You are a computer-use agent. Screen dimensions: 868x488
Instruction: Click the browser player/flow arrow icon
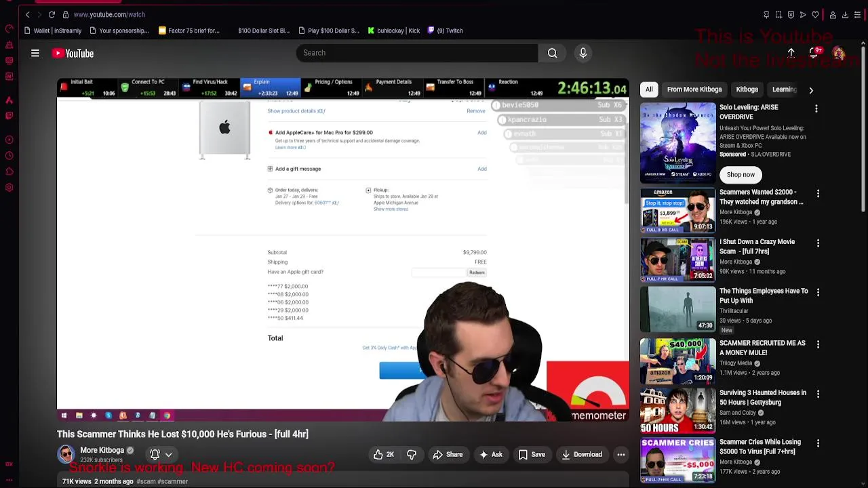click(x=803, y=14)
